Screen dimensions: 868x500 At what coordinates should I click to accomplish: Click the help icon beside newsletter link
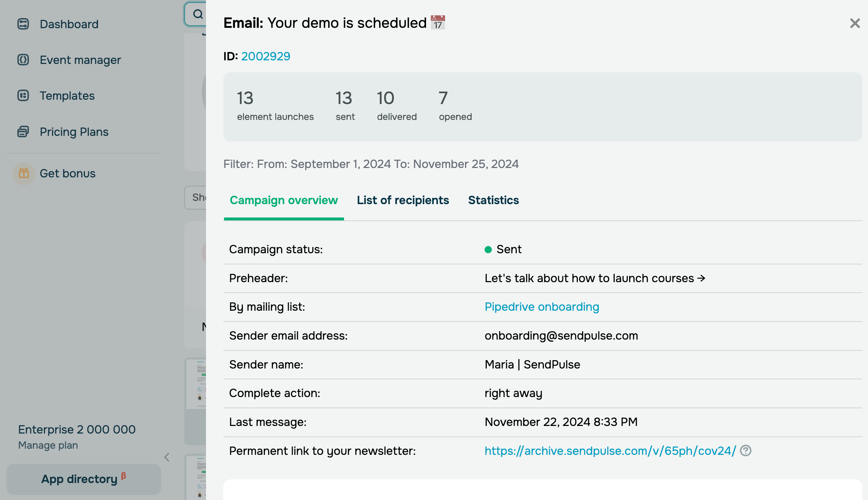tap(745, 451)
